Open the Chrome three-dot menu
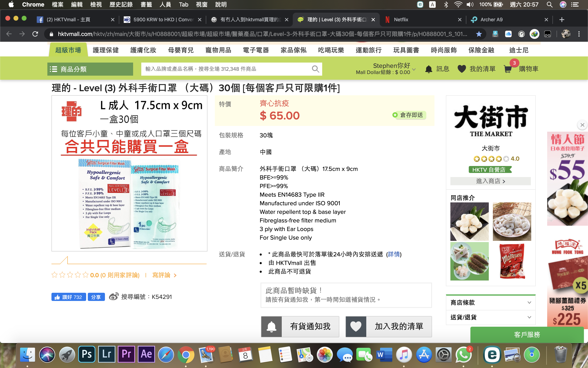This screenshot has height=368, width=588. coord(579,34)
